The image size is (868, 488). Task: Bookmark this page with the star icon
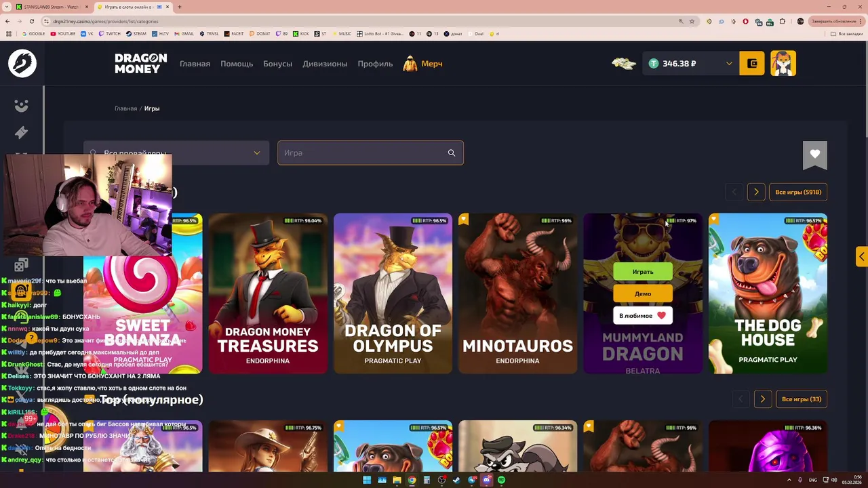tap(692, 21)
